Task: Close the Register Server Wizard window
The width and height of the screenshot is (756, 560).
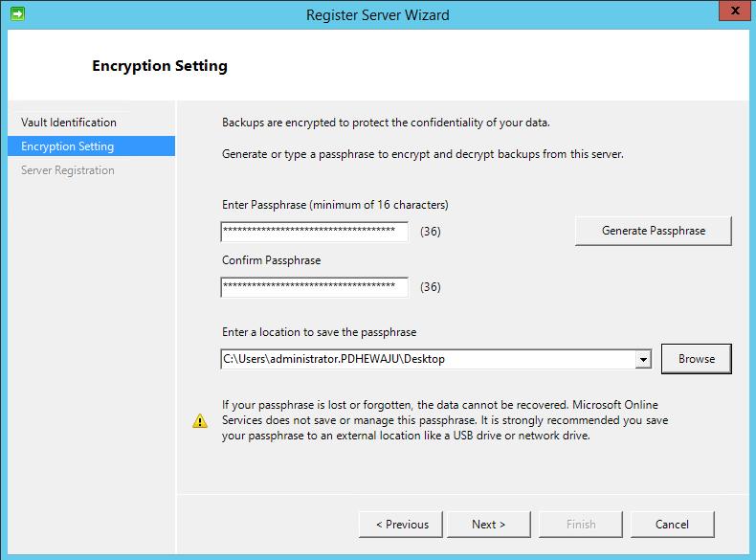Action: point(732,12)
